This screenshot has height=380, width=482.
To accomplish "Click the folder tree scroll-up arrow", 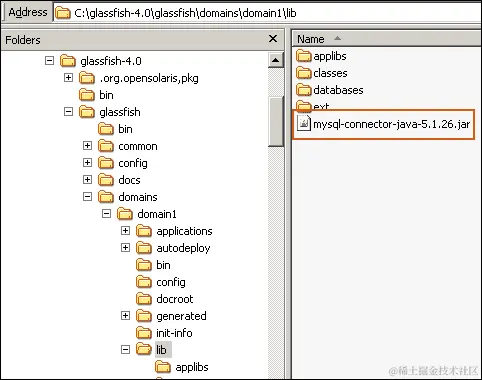I will pyautogui.click(x=275, y=60).
